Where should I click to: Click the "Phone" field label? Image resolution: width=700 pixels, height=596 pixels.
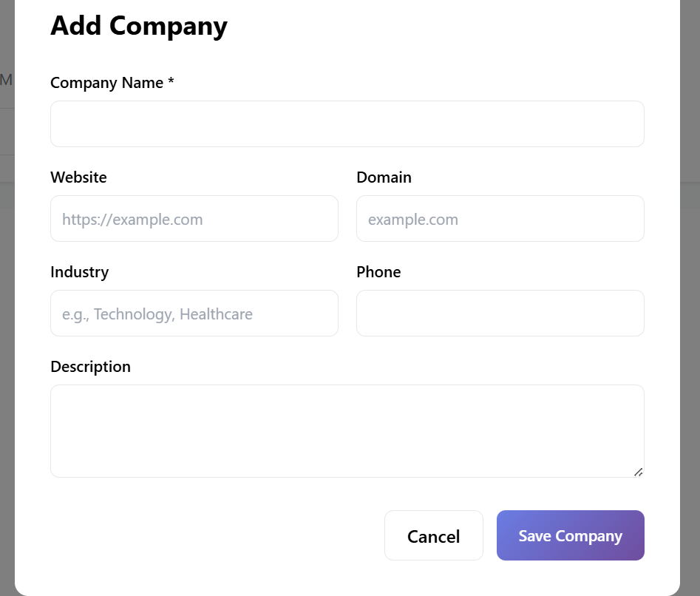tap(378, 272)
